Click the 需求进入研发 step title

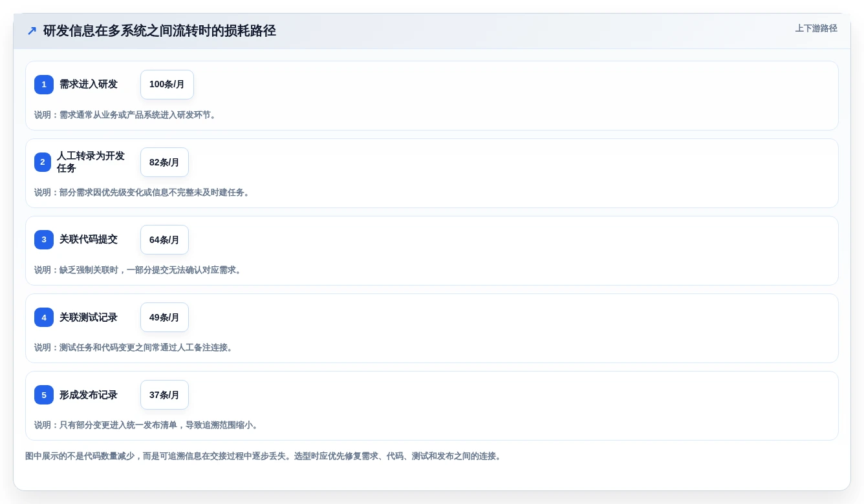tap(89, 85)
